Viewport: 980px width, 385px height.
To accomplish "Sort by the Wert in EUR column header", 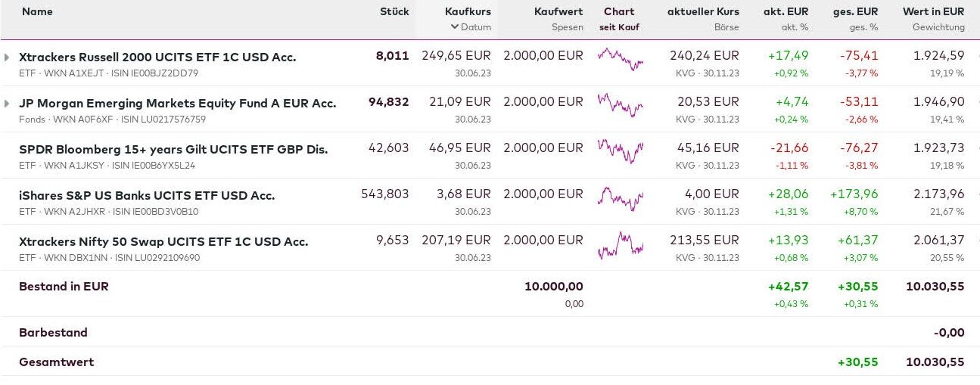I will click(x=933, y=12).
